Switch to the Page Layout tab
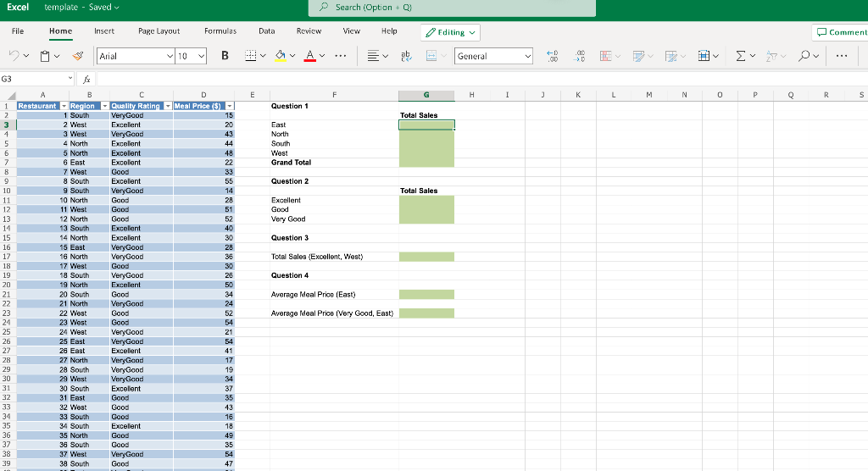Viewport: 868px width, 471px height. tap(159, 31)
